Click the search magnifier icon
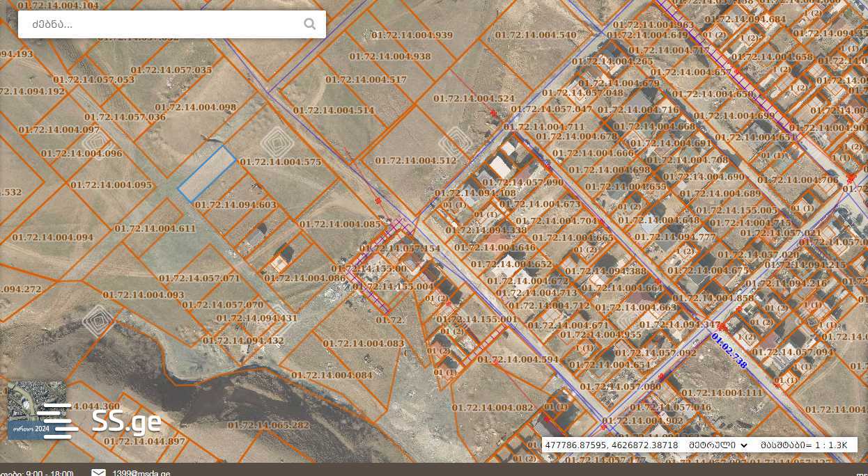 (310, 24)
